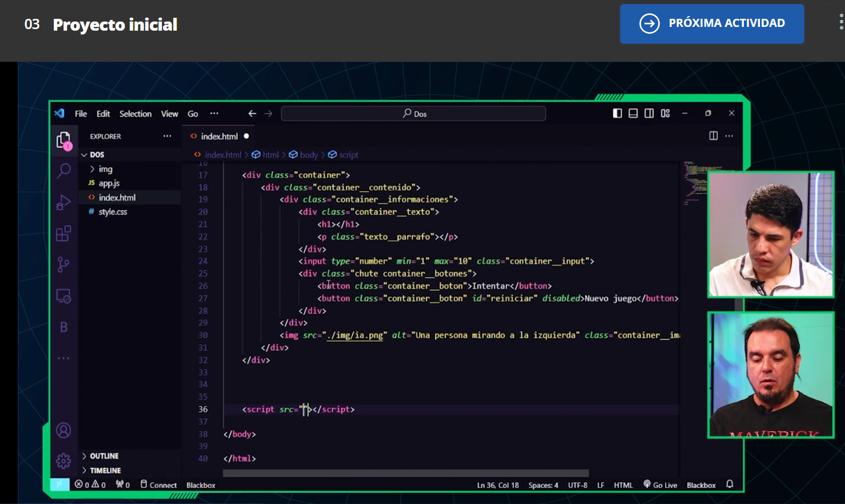Follow the ./img/ia.png path link

coord(355,335)
